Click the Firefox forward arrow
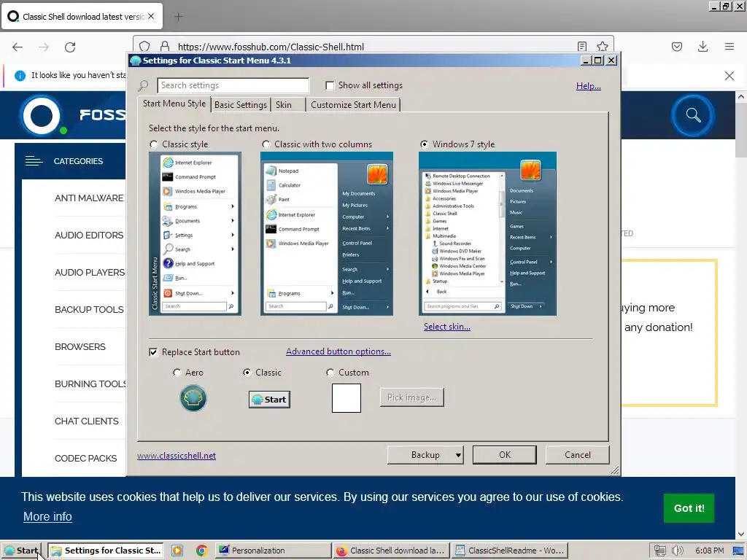Screen dimensions: 747x560 point(44,47)
